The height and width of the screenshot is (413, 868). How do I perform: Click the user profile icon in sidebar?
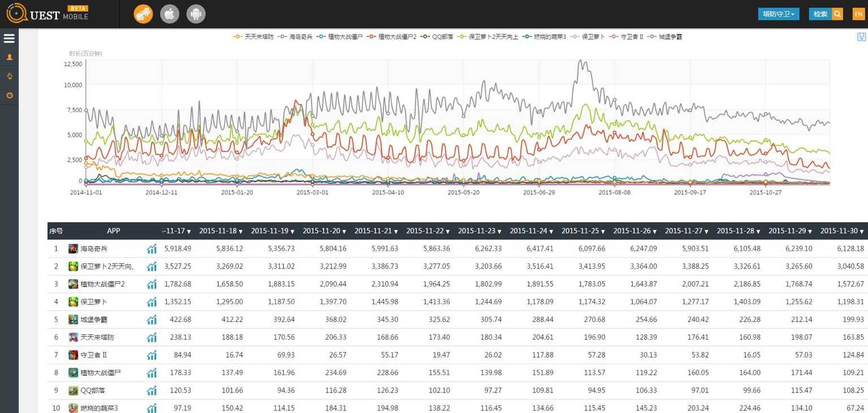[9, 57]
